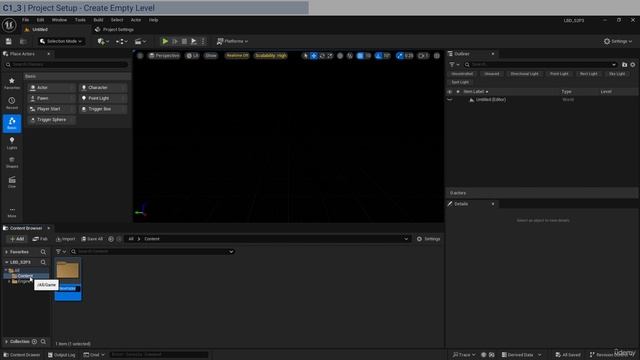640x360 pixels.
Task: Select the Lights category in Place Actors
Action: pyautogui.click(x=12, y=143)
